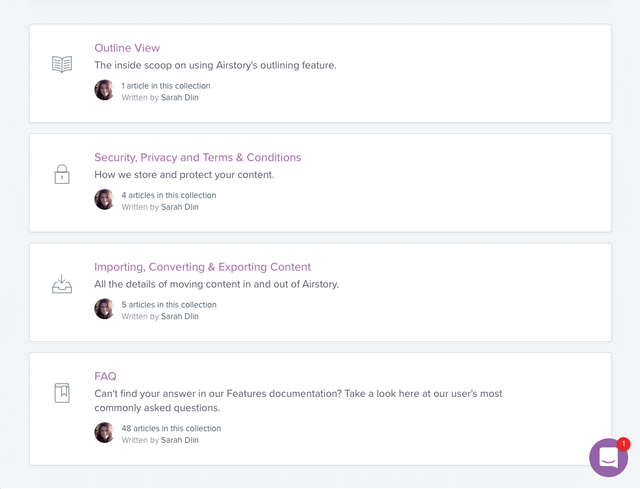
Task: Click the open book icon for Outline View
Action: click(62, 64)
